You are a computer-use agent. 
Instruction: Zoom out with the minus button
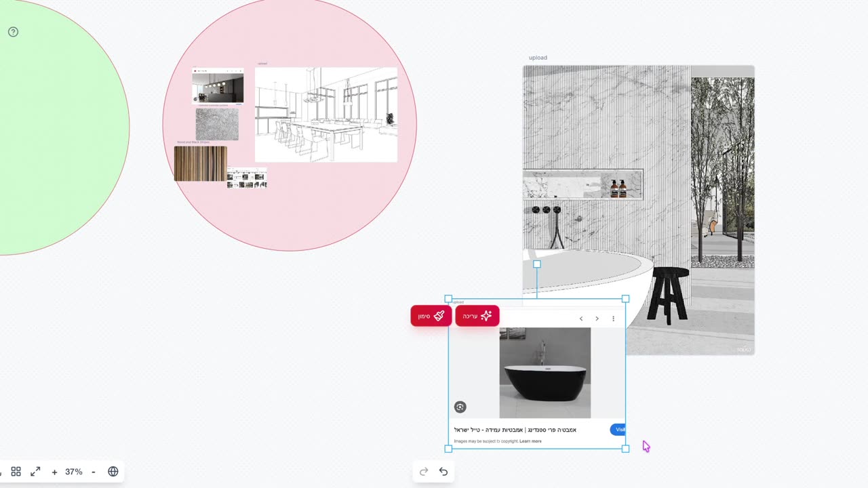point(94,472)
